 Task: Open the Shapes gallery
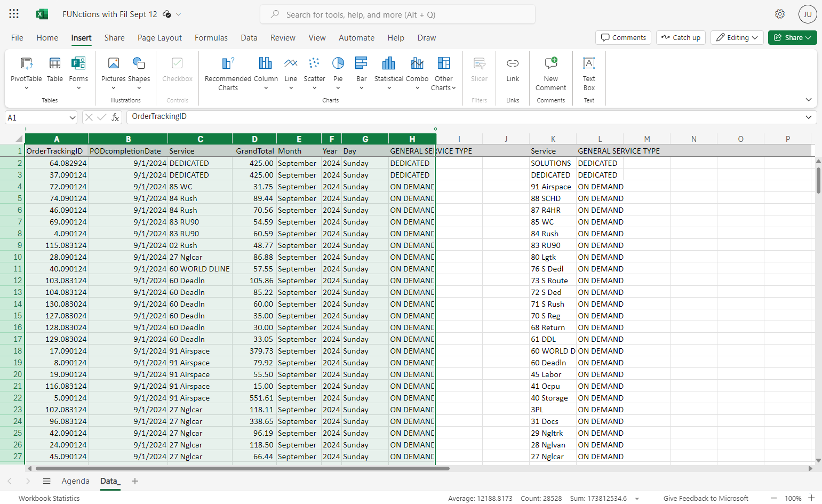(139, 73)
